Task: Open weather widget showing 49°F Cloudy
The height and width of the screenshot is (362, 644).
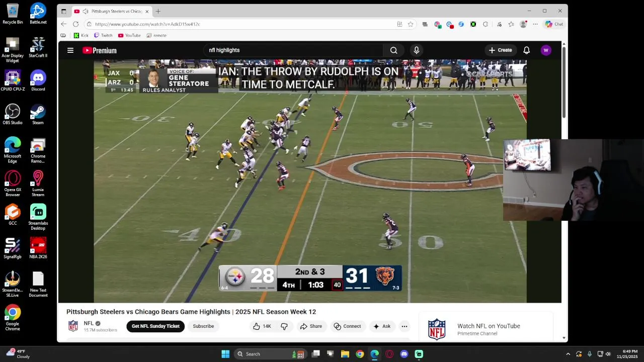Action: [17, 354]
